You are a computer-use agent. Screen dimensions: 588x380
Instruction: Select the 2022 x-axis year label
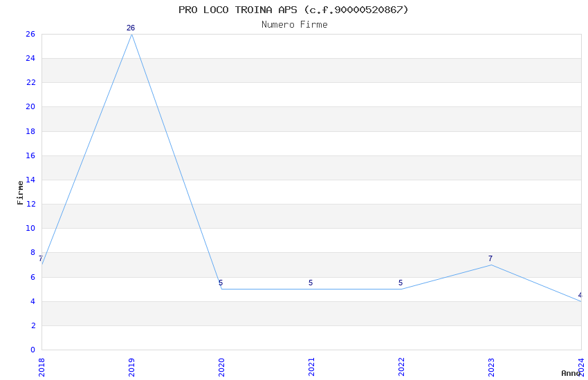pos(402,368)
